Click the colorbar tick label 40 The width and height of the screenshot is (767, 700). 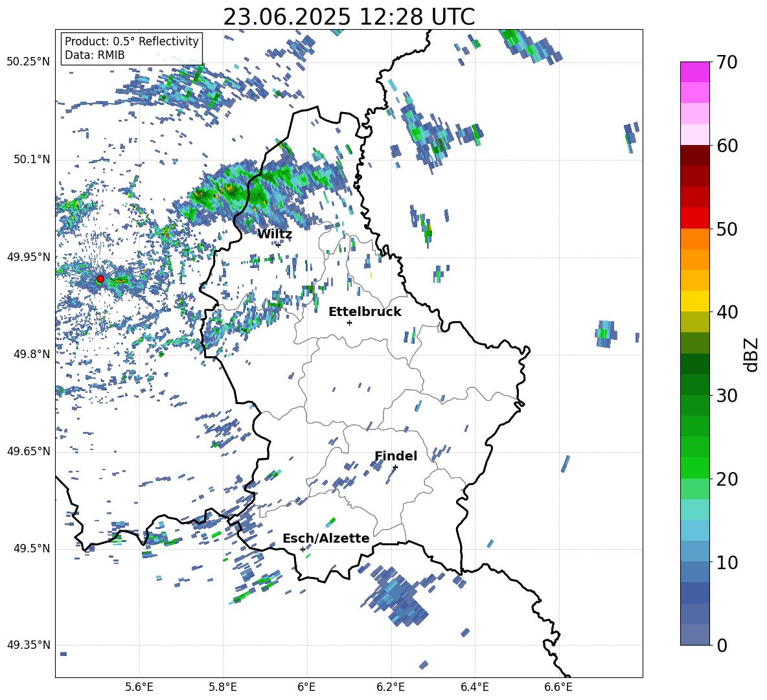pyautogui.click(x=727, y=312)
